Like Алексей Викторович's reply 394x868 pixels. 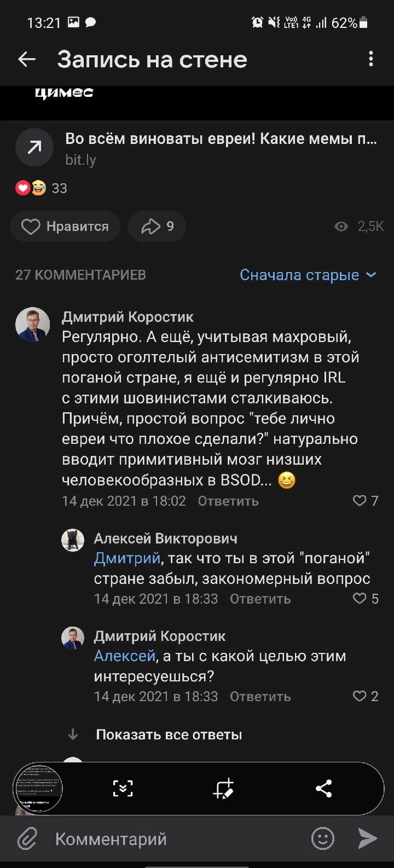point(365,599)
